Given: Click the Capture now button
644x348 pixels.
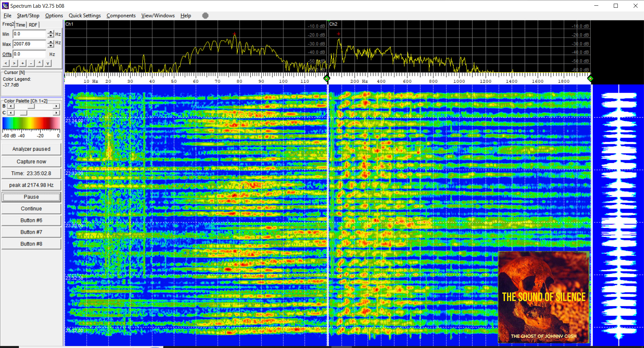Looking at the screenshot, I should coord(31,162).
